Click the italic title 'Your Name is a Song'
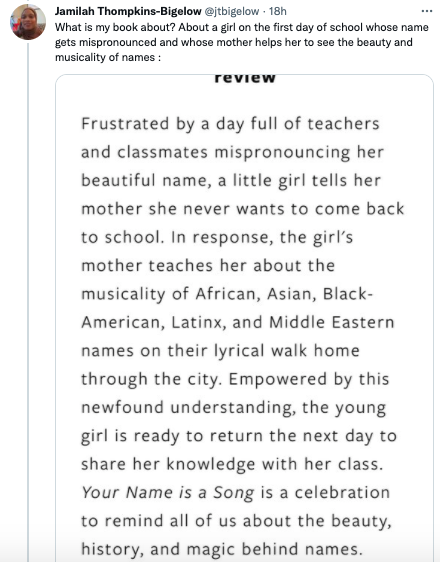 click(x=168, y=492)
